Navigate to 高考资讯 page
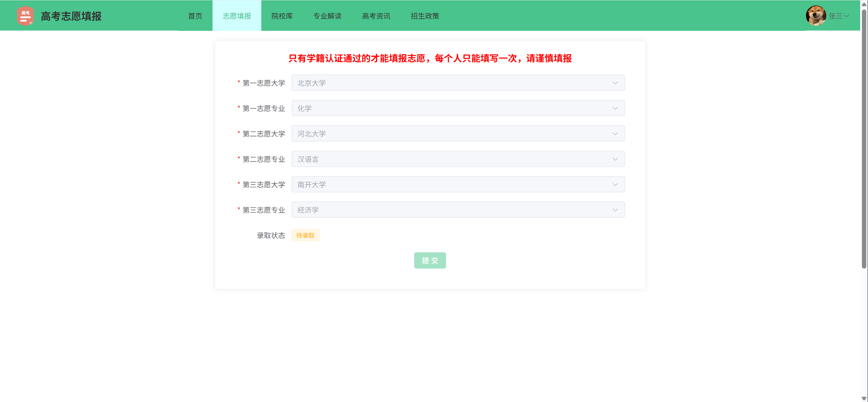 coord(376,16)
